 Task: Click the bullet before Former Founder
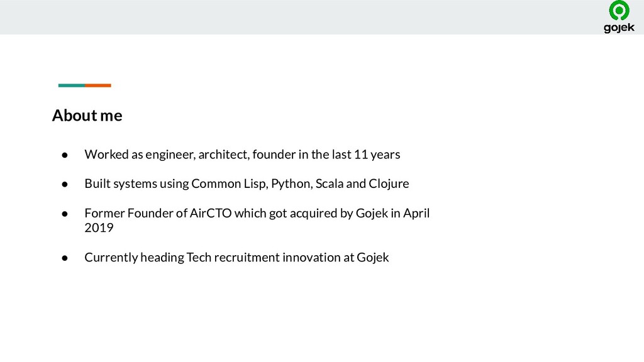(65, 214)
